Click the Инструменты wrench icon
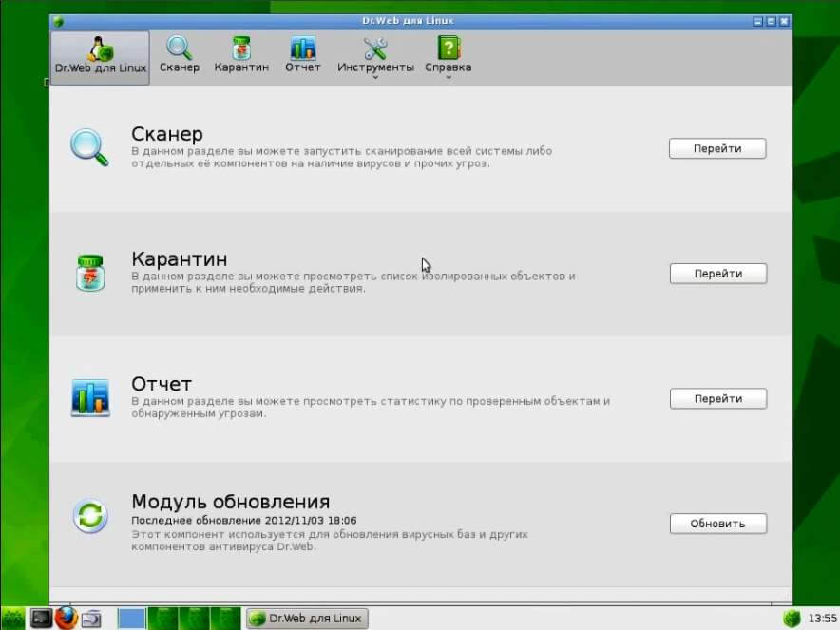The image size is (840, 630). coord(375,48)
